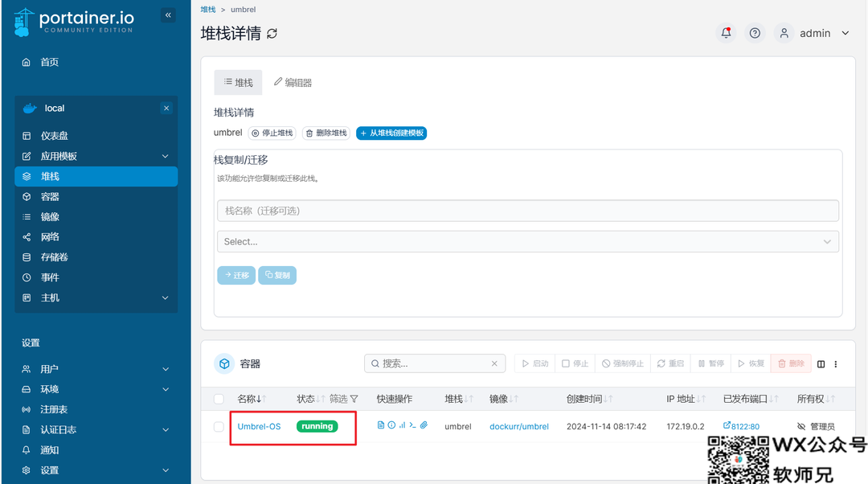Click the container cube icon beside 容器
This screenshot has width=868, height=484.
point(224,364)
